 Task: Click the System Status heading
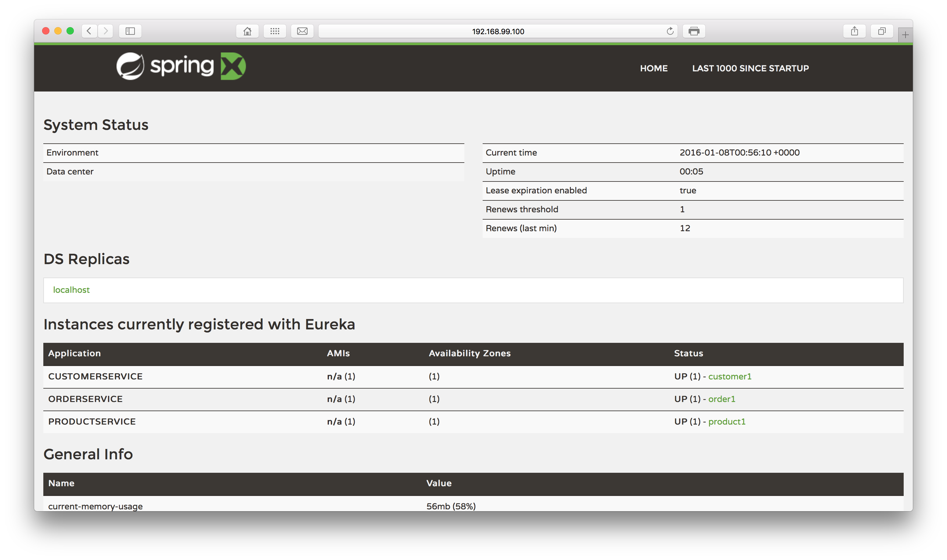pyautogui.click(x=96, y=124)
